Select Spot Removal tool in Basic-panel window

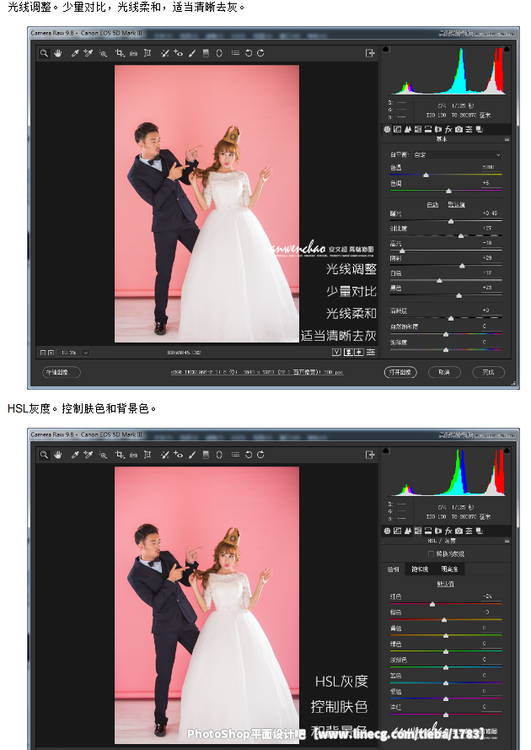(x=165, y=53)
